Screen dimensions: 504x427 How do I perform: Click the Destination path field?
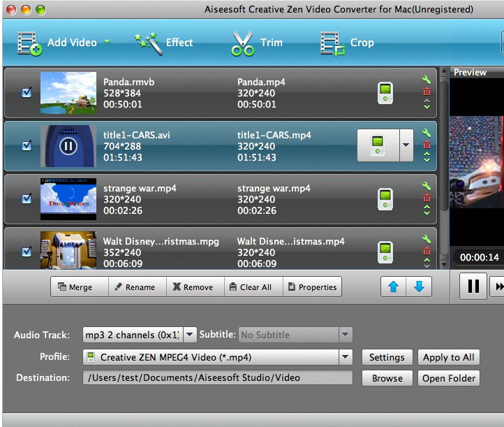[218, 377]
